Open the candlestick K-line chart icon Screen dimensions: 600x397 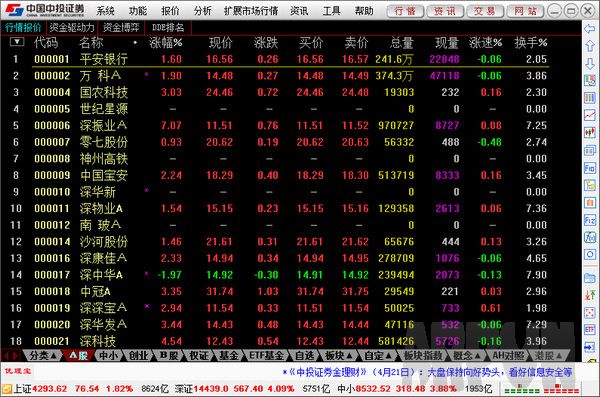589,132
